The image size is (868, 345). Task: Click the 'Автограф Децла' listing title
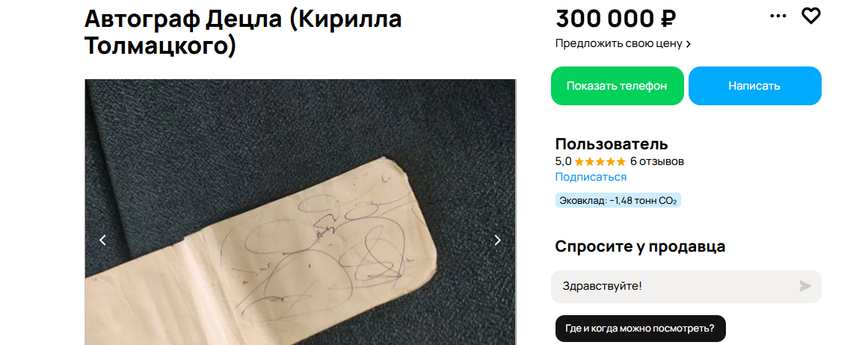pos(243,33)
